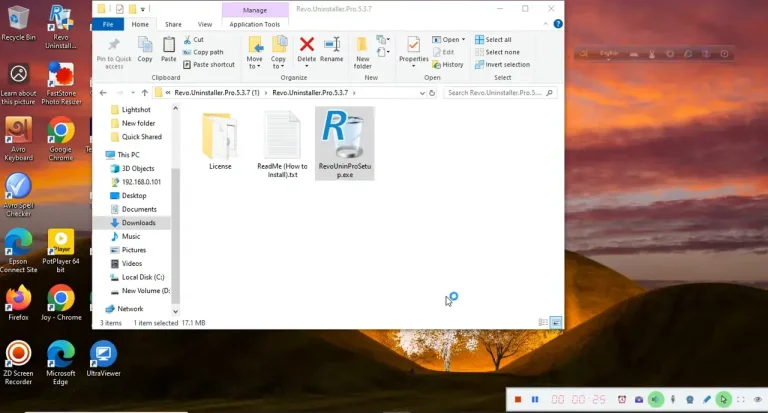This screenshot has height=413, width=768.
Task: Select Lightshot in navigation pane
Action: 136,110
